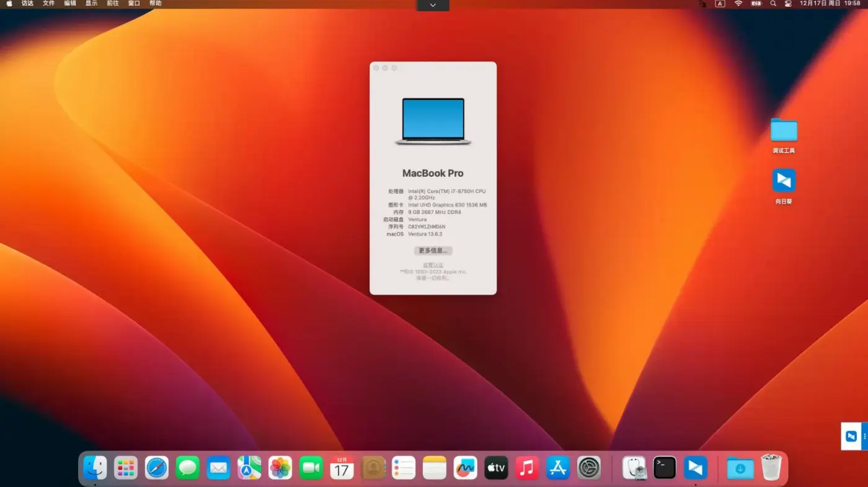Click the Wi-Fi status icon
The height and width of the screenshot is (487, 868).
[x=739, y=4]
